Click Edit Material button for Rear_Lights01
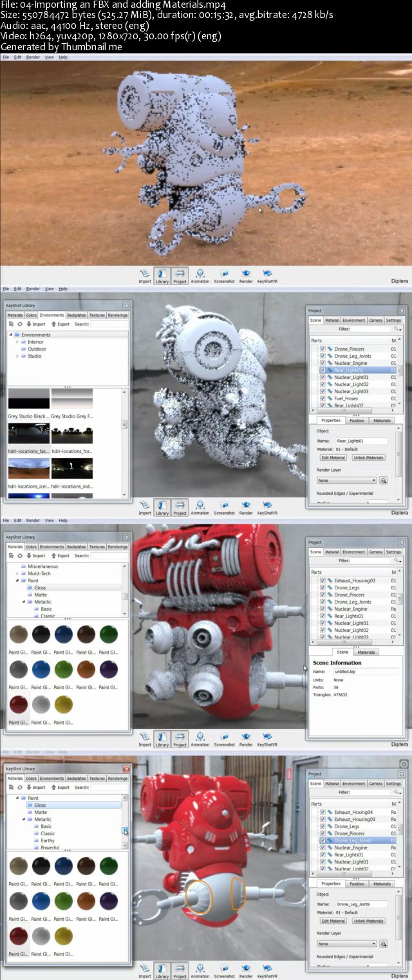Screen dimensions: 412x980 point(333,458)
